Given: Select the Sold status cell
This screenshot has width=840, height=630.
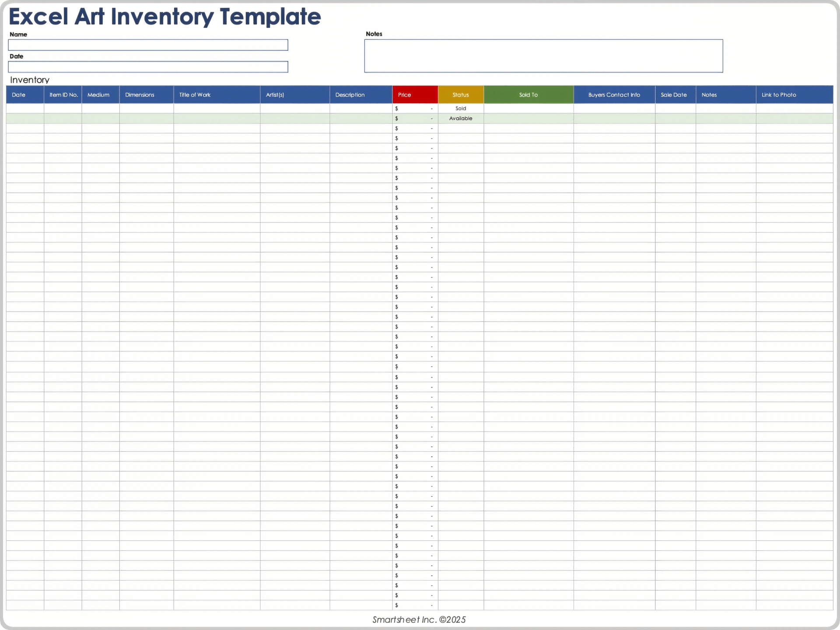Looking at the screenshot, I should [x=460, y=108].
